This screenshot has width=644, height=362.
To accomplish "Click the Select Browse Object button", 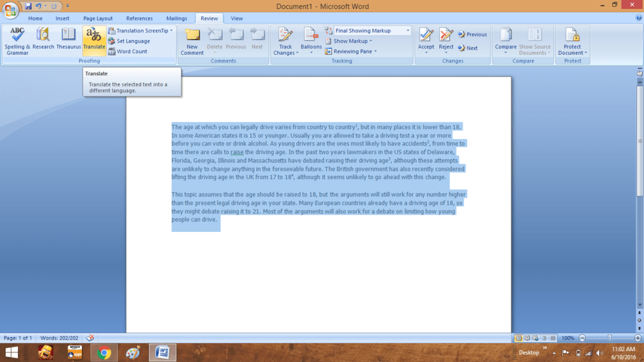I will pyautogui.click(x=639, y=320).
